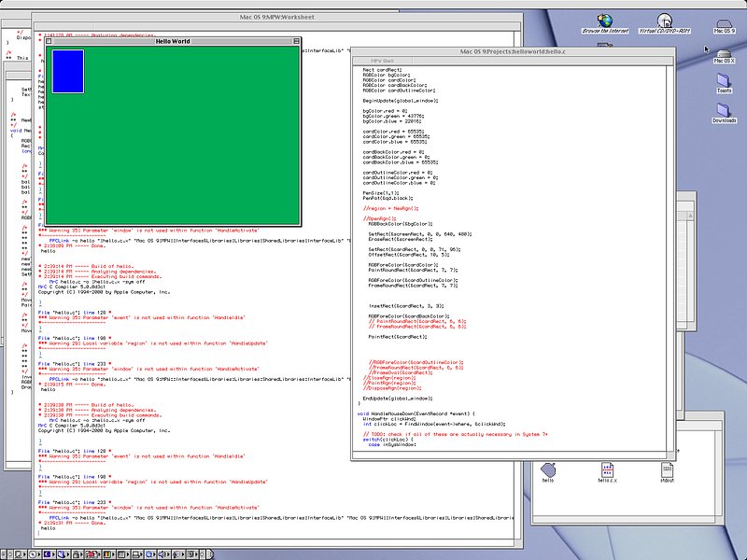Click the line 'PaintRect(&cardRect);'
Screen dimensions: 747x560
tap(398, 337)
